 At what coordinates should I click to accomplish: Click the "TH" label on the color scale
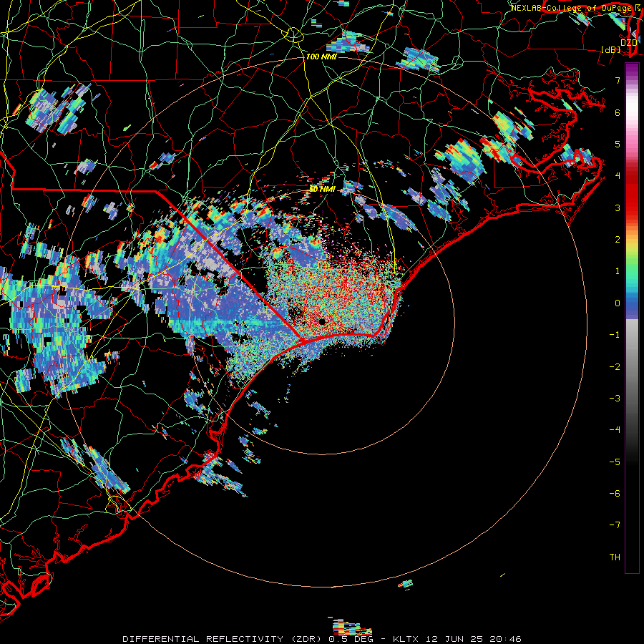pos(615,557)
